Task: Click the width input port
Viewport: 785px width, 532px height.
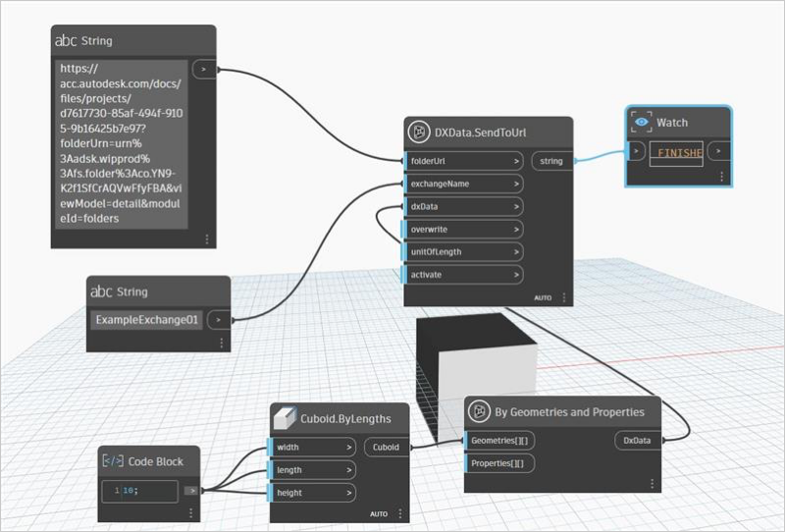Action: click(312, 447)
